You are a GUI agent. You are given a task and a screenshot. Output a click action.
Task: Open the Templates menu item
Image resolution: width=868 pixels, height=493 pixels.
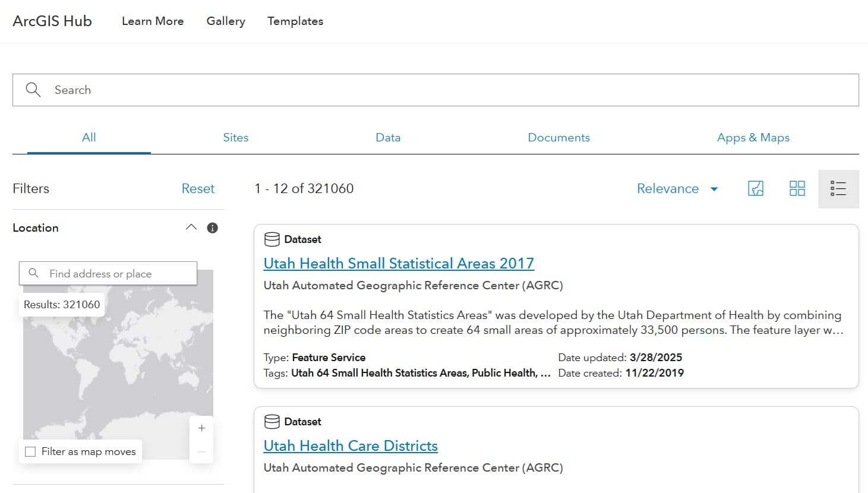pyautogui.click(x=295, y=21)
